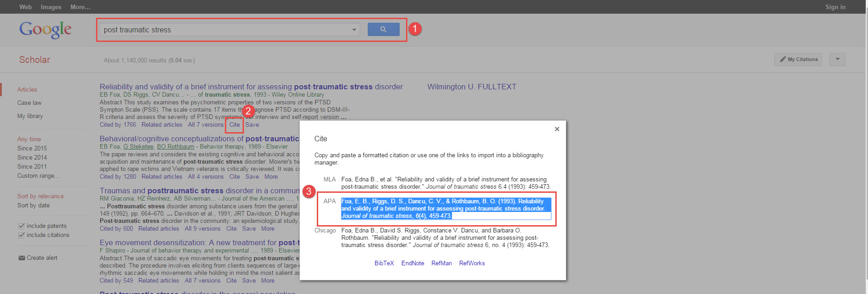Click Cite under the first result
Screen dimensions: 868x294
click(234, 124)
